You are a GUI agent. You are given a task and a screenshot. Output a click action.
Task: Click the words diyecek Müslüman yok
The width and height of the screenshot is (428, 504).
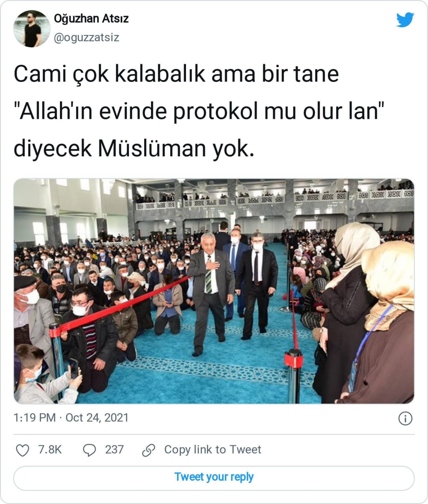[x=134, y=149]
